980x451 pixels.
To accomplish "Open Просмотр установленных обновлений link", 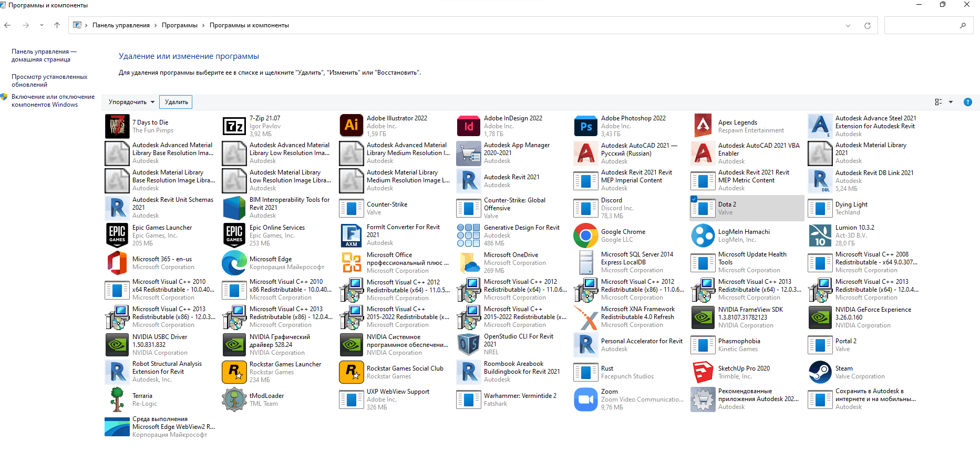I will point(49,80).
